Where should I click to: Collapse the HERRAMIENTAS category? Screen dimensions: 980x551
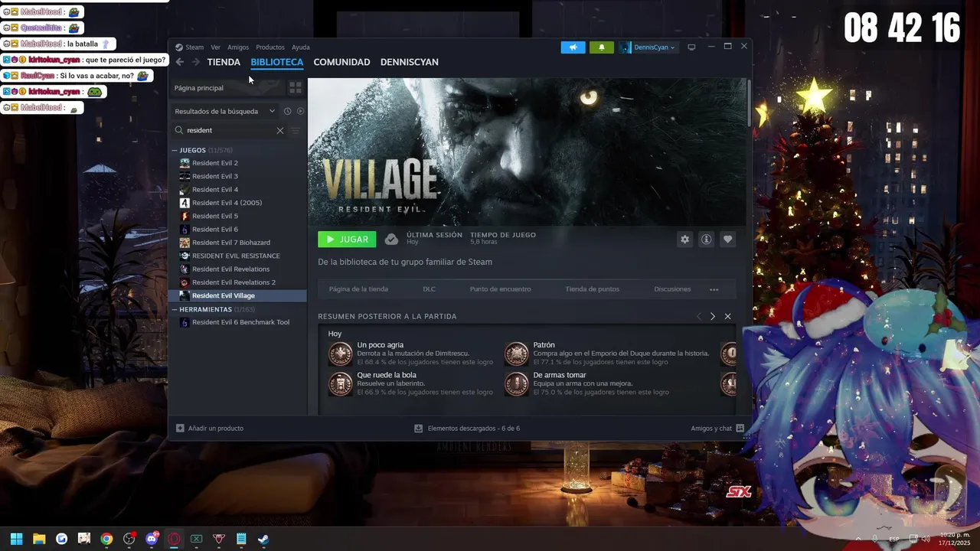(175, 309)
